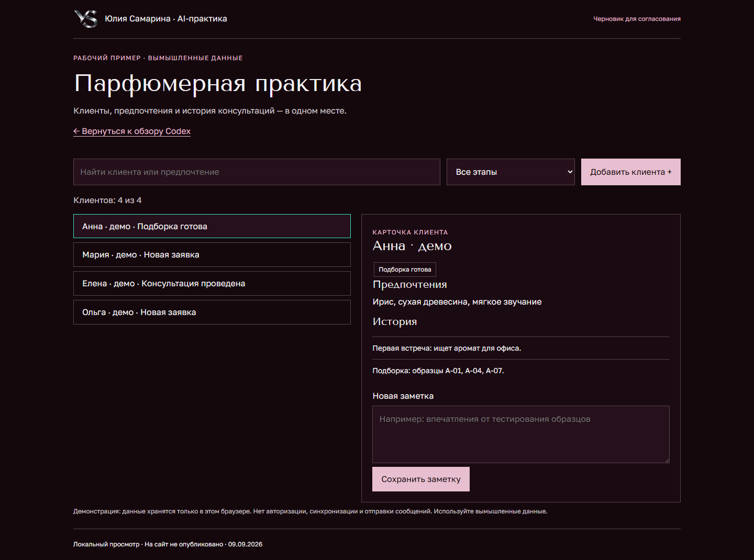Select client 'Мария · демо · Новая заявка'

click(x=212, y=255)
